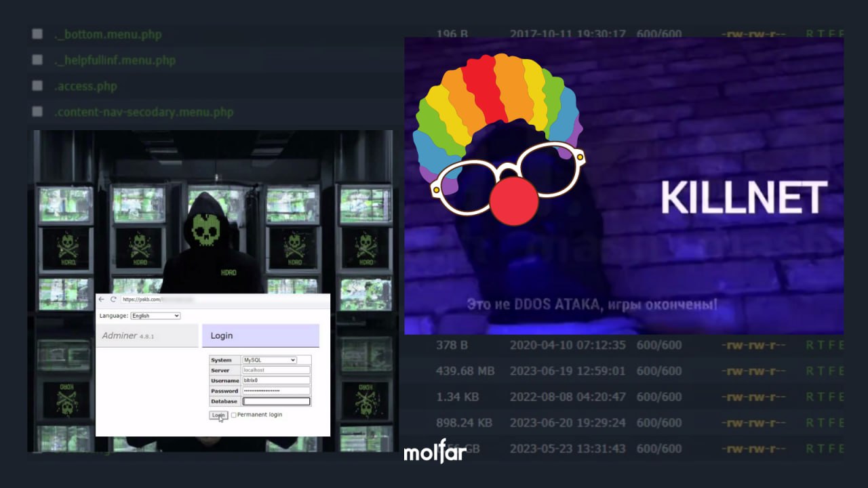Open the Language dropdown
This screenshot has width=868, height=488.
[155, 316]
